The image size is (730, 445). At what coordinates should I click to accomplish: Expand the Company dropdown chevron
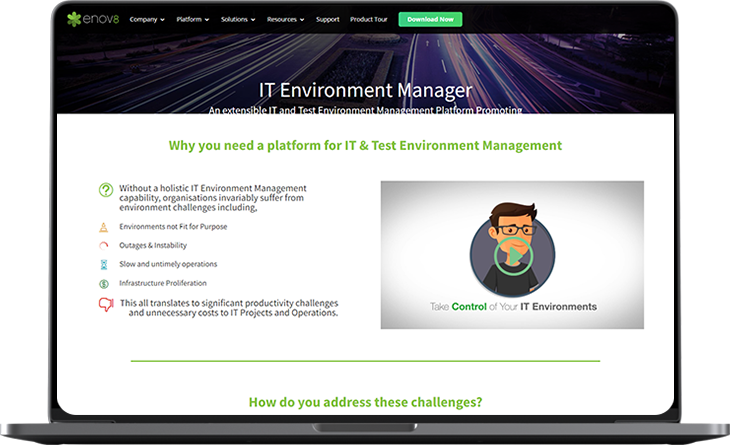(162, 20)
